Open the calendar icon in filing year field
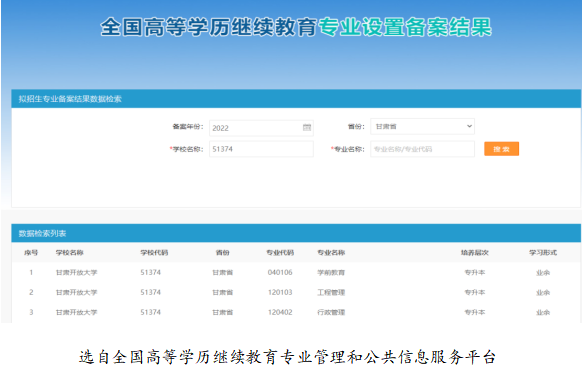 [x=307, y=128]
